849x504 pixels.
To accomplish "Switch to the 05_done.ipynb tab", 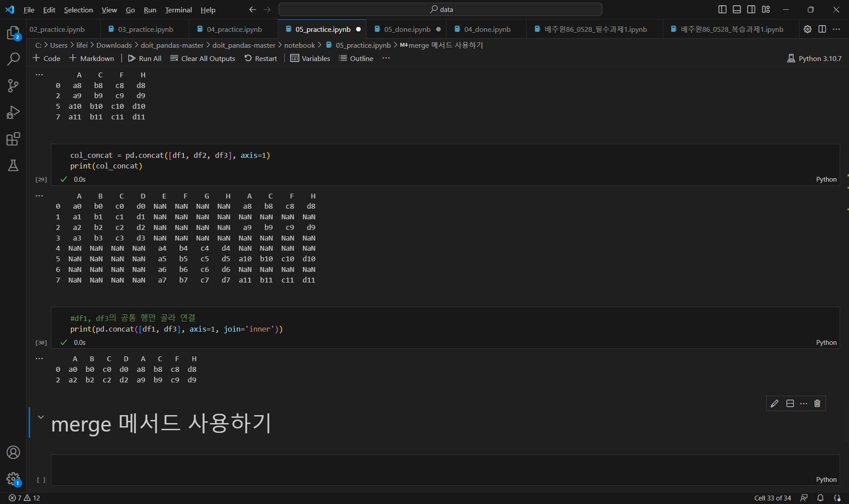I will point(407,29).
